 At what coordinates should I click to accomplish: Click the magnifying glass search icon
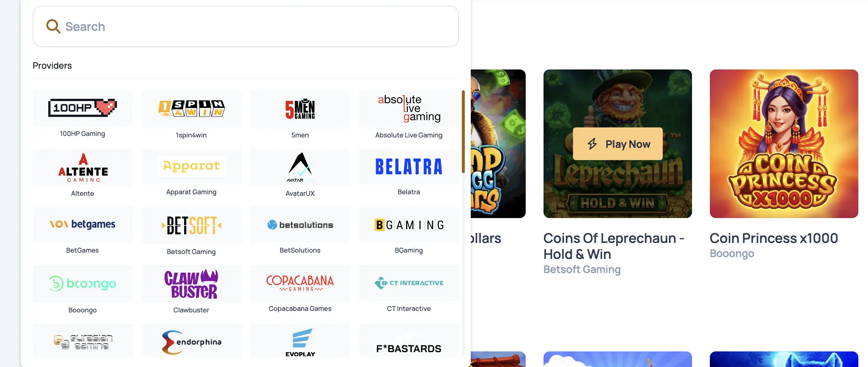coord(53,26)
